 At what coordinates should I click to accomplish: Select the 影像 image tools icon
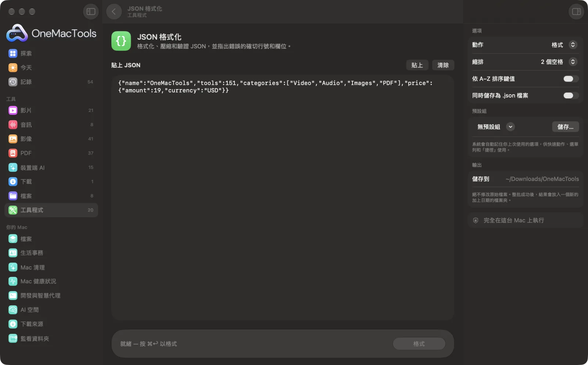pos(13,139)
